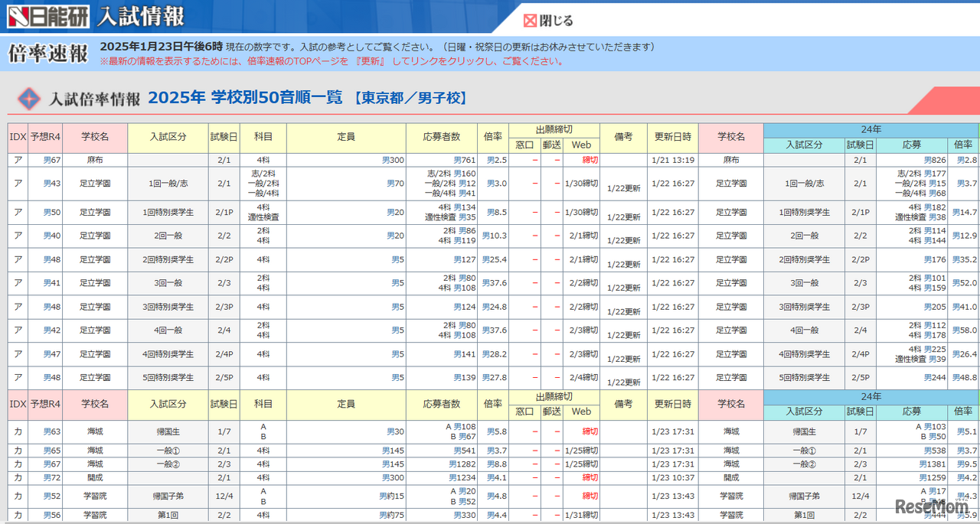Screen dimensions: 980x524
Task: Click the 閉じる close link
Action: (x=556, y=21)
